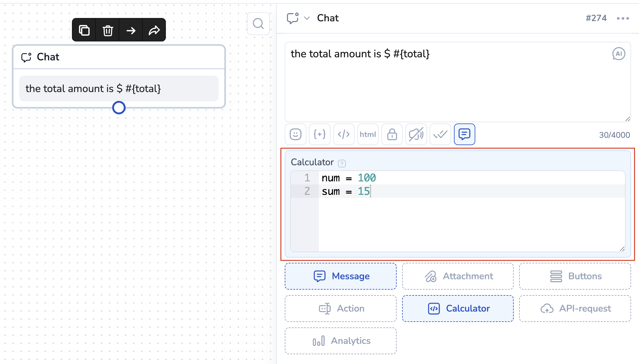Click the Analytics element button
The image size is (639, 364).
pos(341,341)
